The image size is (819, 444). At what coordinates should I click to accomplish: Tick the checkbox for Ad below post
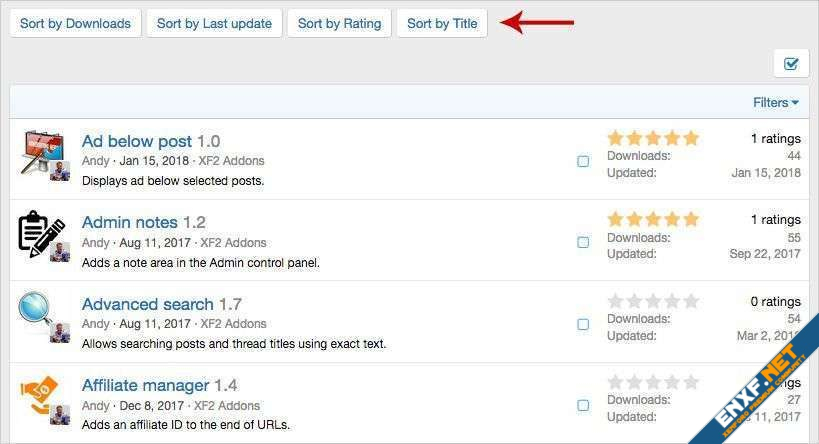[x=583, y=161]
